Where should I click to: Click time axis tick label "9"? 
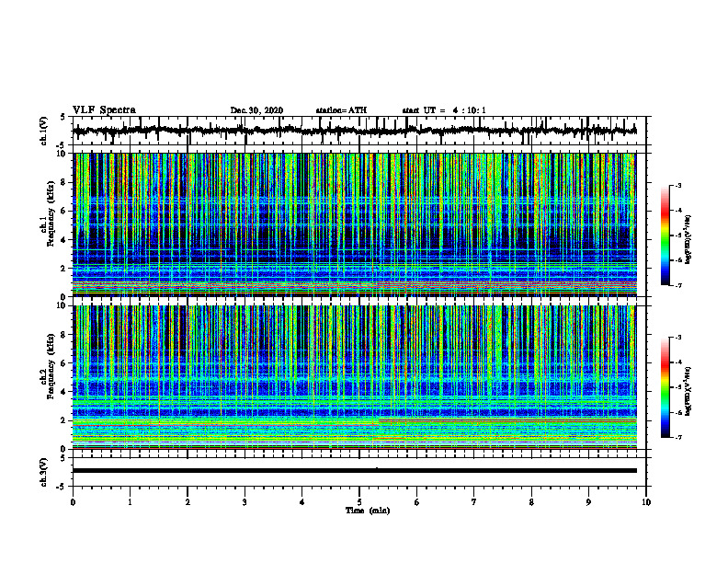(x=588, y=502)
